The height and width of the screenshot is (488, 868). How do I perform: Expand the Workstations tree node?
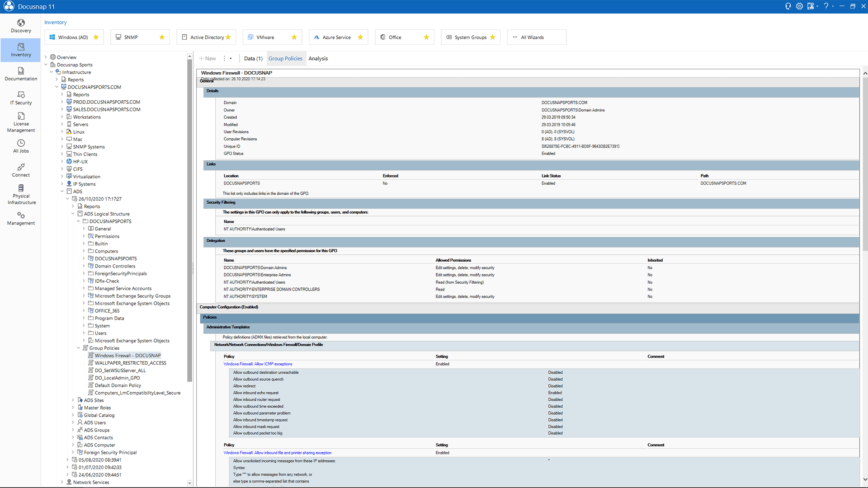(62, 117)
